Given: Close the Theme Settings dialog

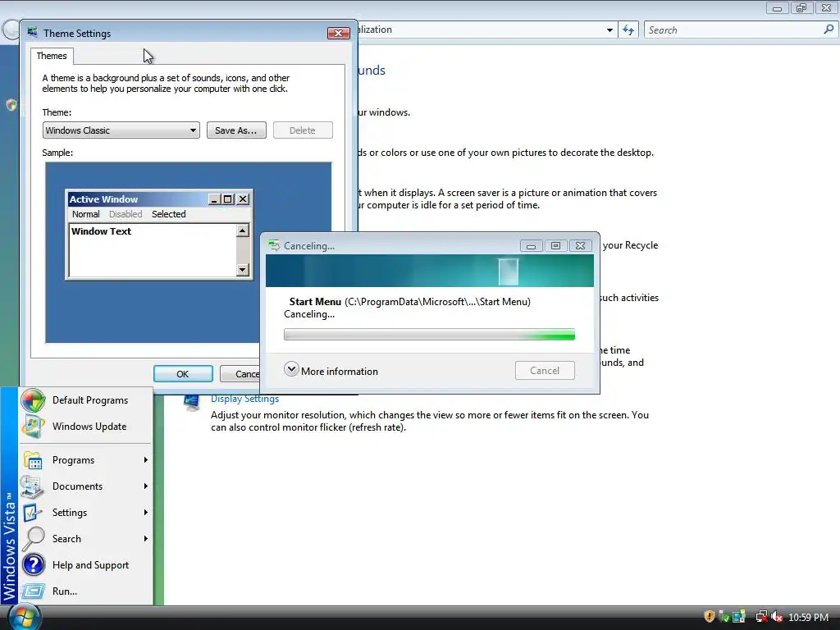Looking at the screenshot, I should (x=339, y=33).
